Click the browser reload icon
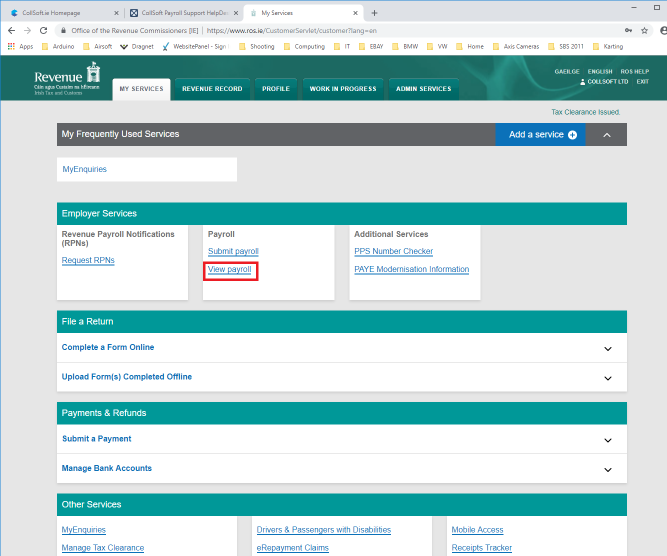 coord(43,31)
